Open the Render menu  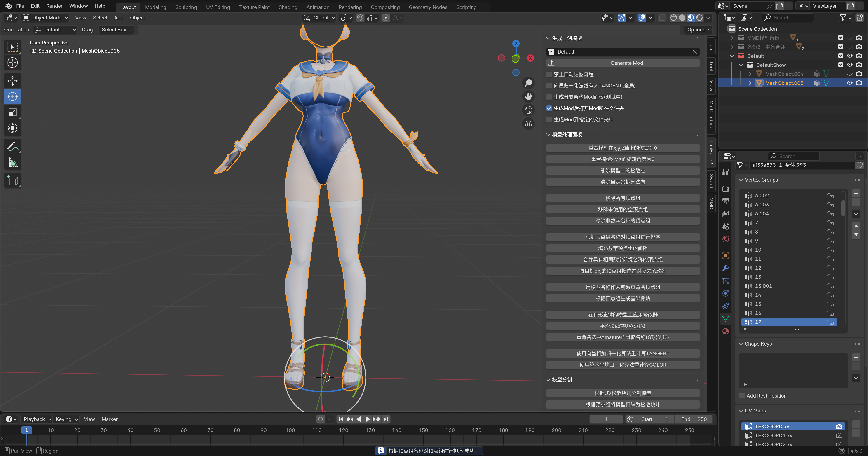(x=54, y=6)
